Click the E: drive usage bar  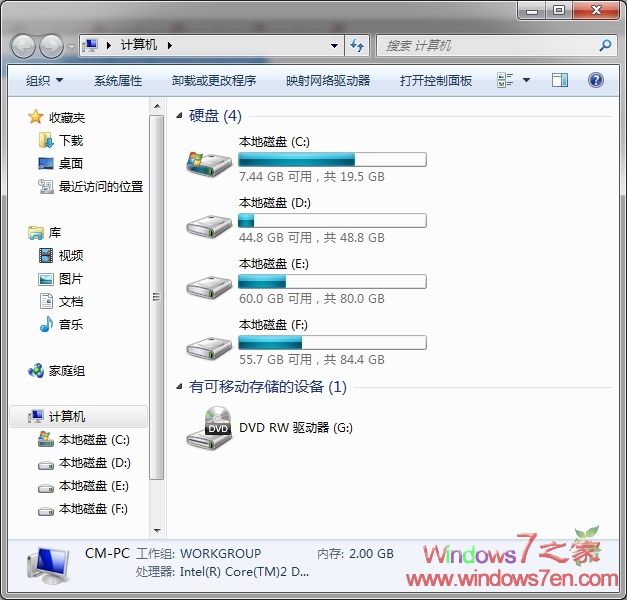332,282
